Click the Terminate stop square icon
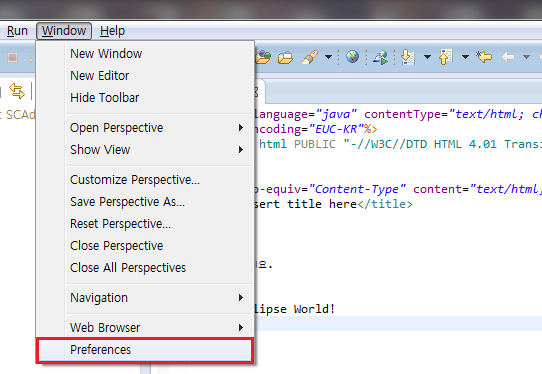542x374 pixels. pyautogui.click(x=13, y=57)
